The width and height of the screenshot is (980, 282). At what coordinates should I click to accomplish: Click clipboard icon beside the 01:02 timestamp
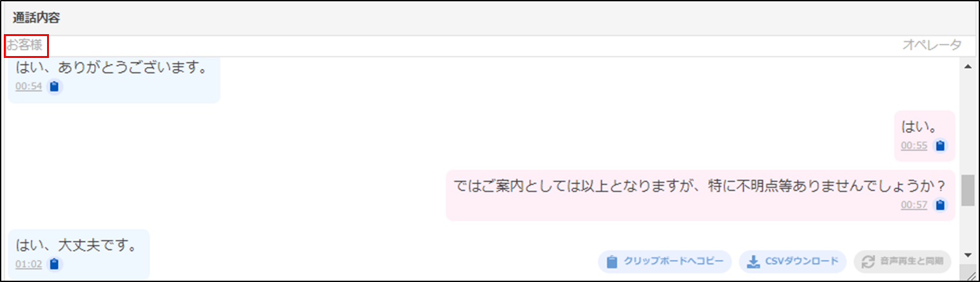click(55, 264)
